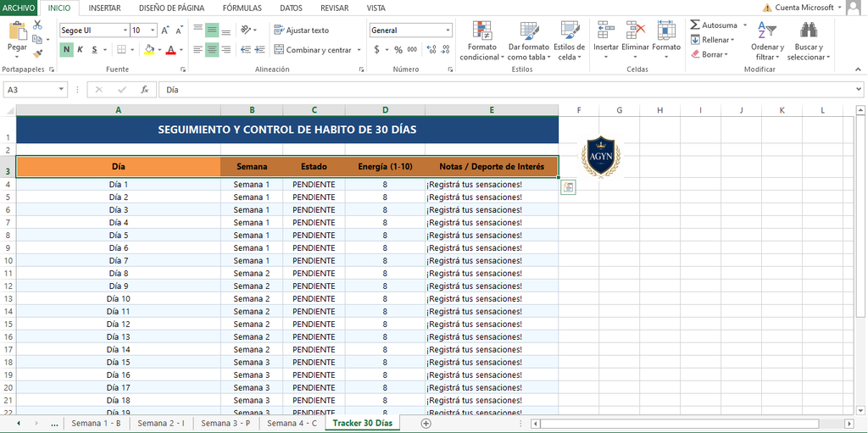Increase font size with the larger A icon

point(165,31)
